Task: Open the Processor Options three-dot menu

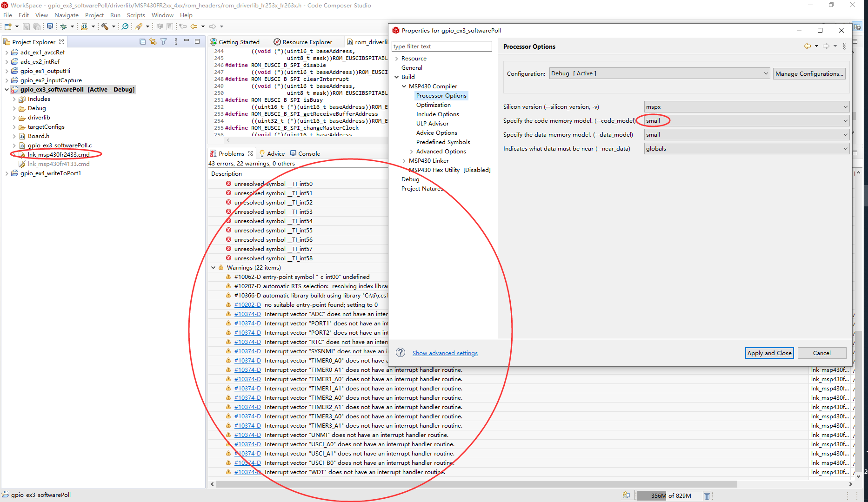Action: [844, 46]
